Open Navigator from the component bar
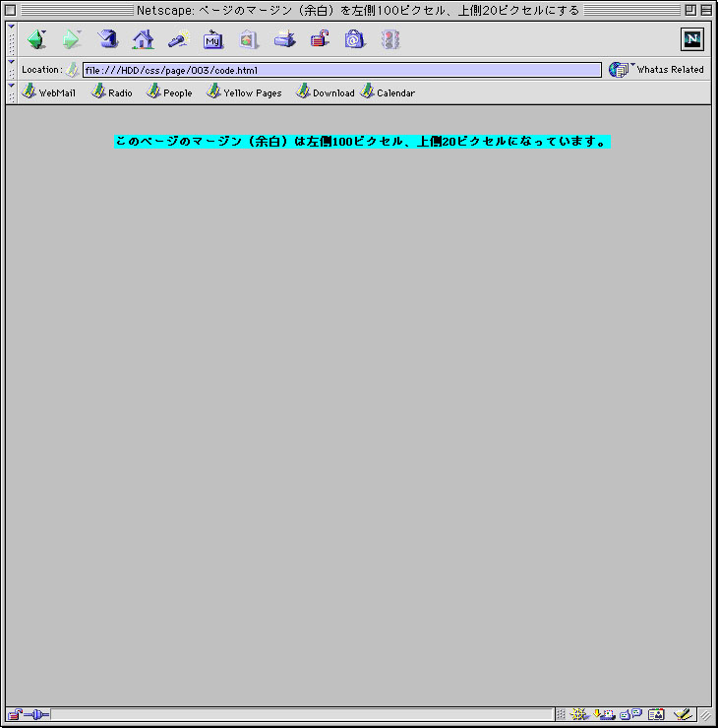Image resolution: width=718 pixels, height=728 pixels. click(x=578, y=714)
